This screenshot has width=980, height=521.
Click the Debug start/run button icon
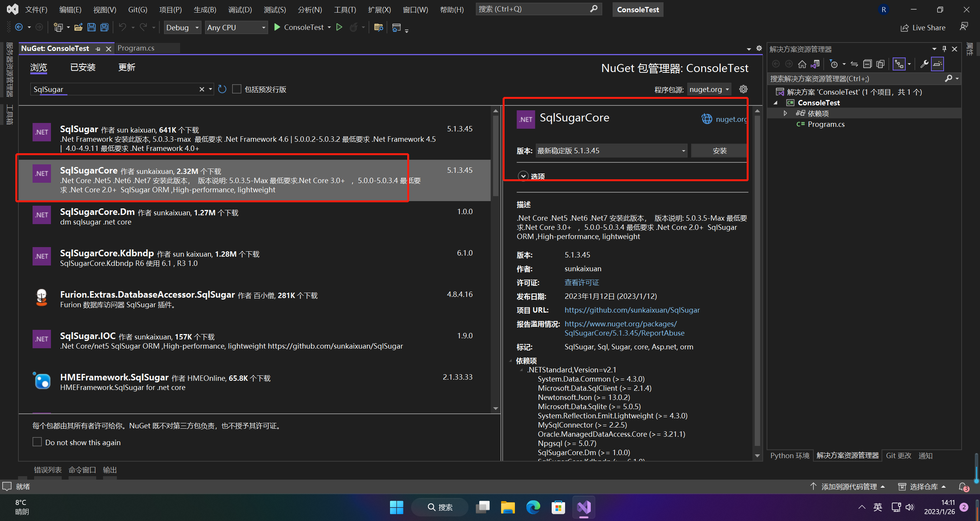277,27
